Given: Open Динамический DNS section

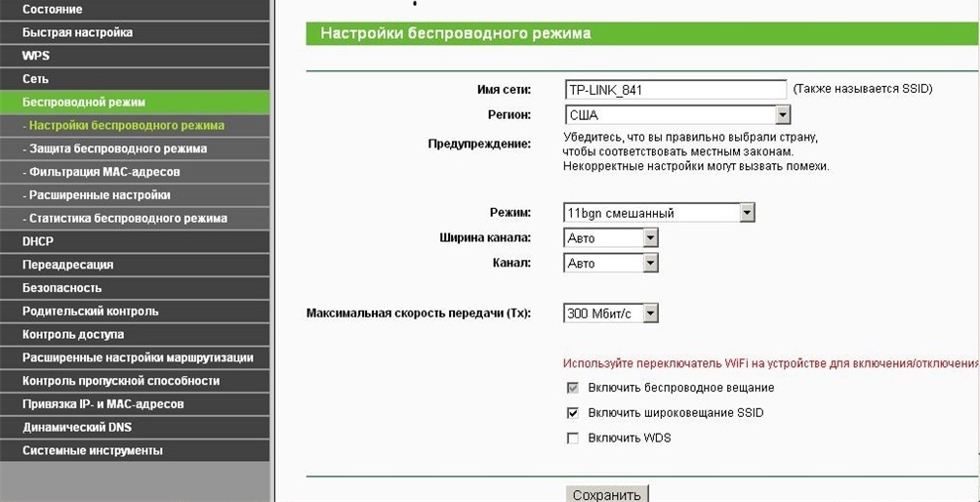Looking at the screenshot, I should [x=135, y=428].
